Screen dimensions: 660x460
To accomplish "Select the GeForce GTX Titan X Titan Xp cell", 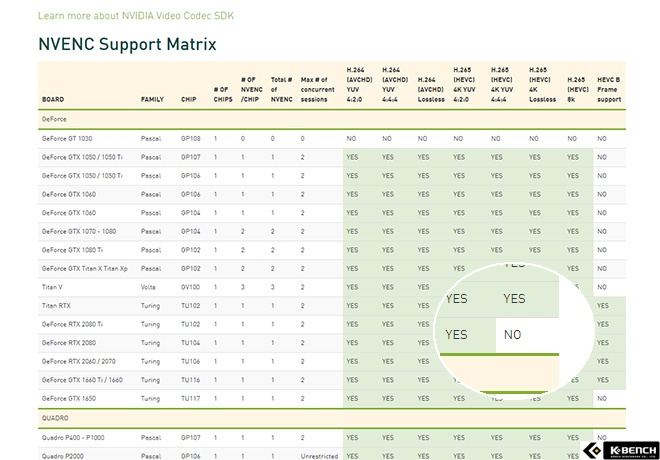I will [x=84, y=268].
